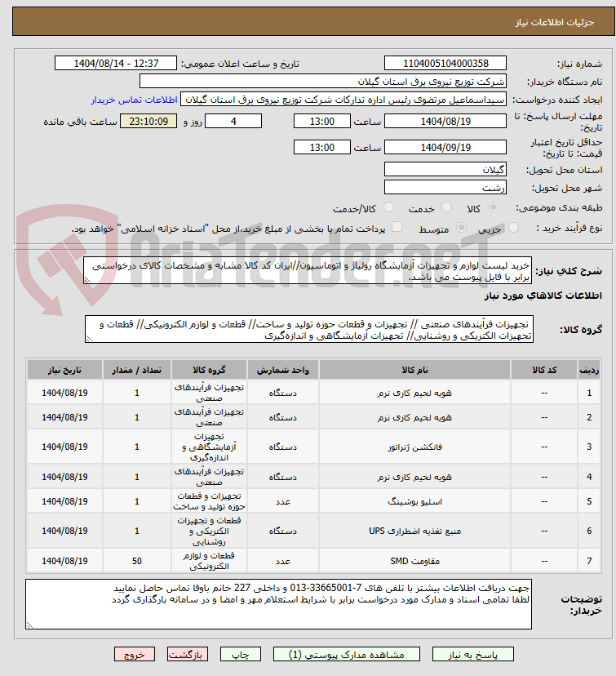Click the واحد شمارش column header

(282, 370)
